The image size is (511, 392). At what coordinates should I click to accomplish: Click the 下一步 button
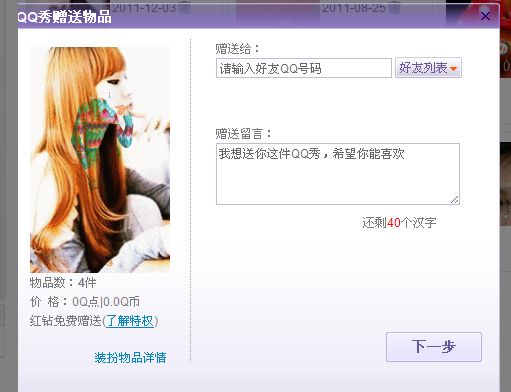434,347
